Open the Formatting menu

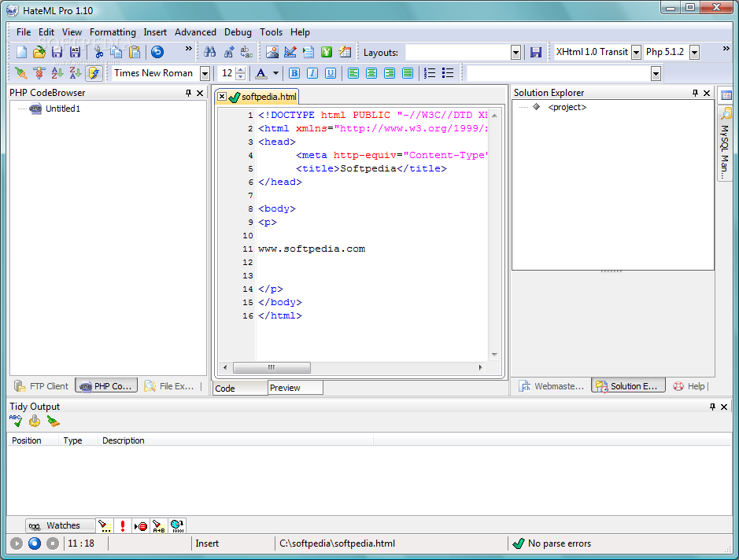(x=113, y=32)
